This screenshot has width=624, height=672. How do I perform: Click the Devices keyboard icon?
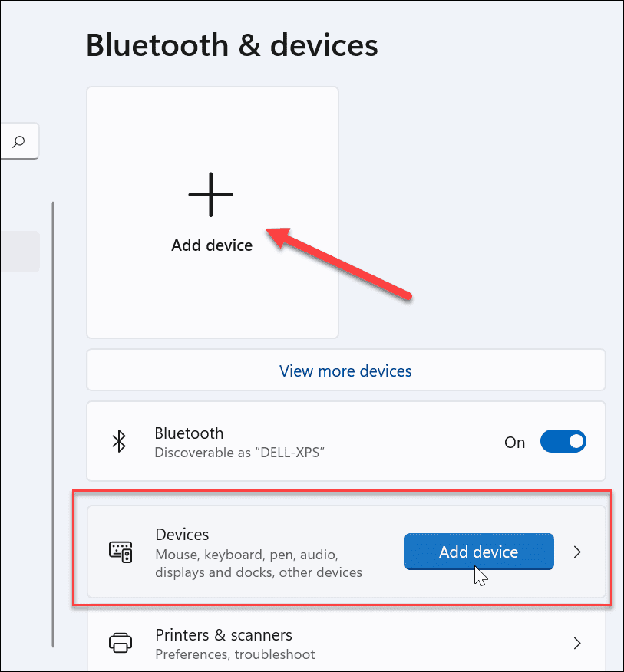tap(121, 552)
